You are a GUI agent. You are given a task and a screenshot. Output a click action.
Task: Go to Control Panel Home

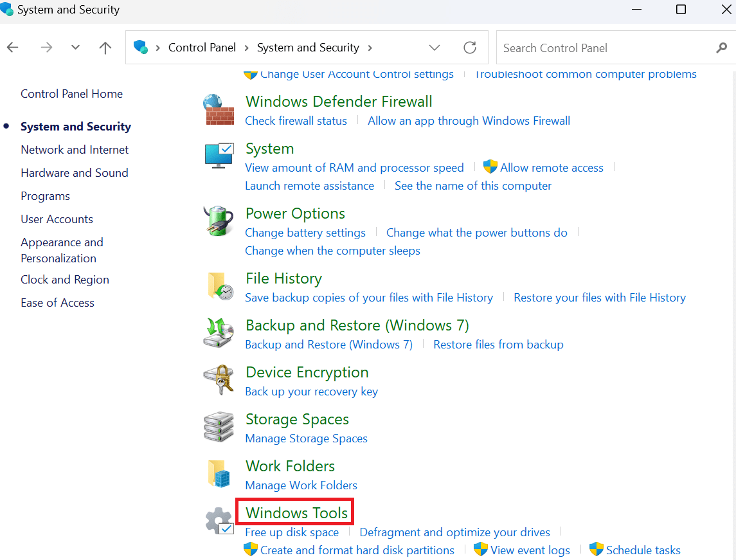[72, 93]
